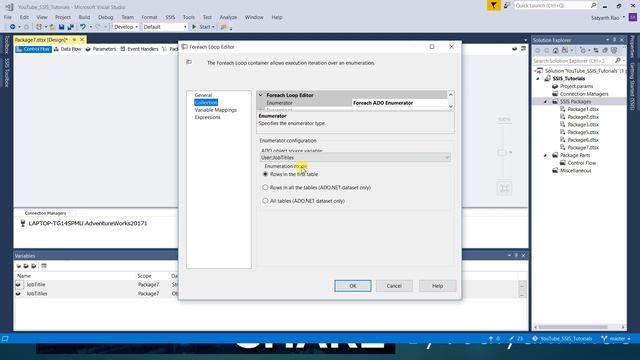Select Miscellaneous folder in Solution Explorer
Screen dimensions: 640x360
point(576,171)
